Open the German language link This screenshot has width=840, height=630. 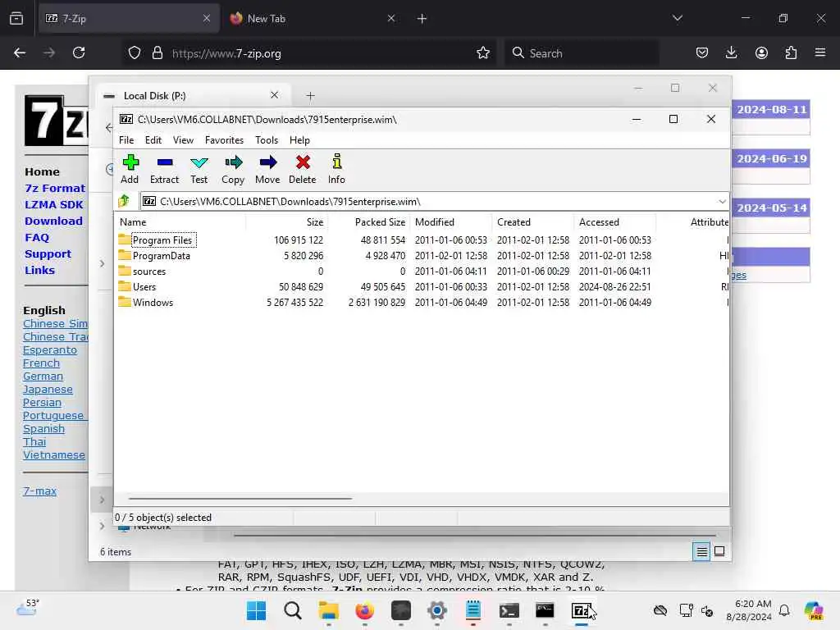tap(43, 376)
